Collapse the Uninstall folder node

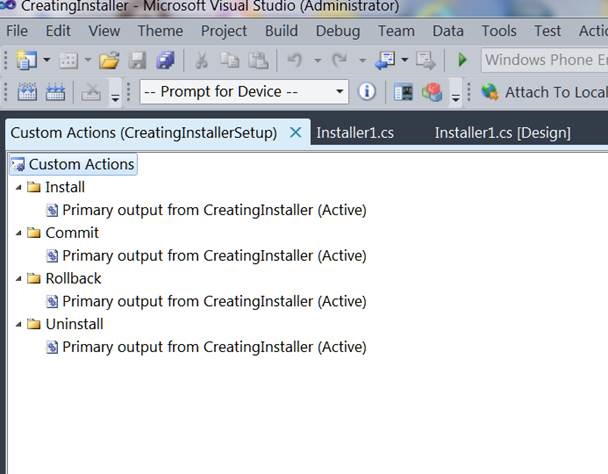pos(18,325)
